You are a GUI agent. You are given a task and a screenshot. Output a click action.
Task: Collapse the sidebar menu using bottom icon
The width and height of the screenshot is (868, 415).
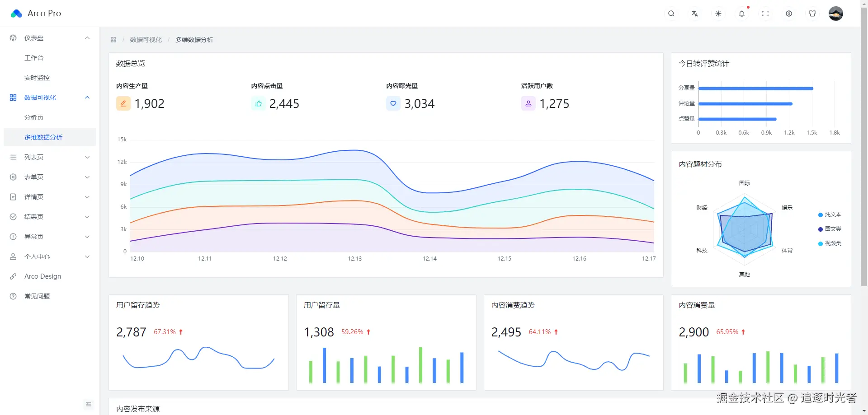[89, 404]
